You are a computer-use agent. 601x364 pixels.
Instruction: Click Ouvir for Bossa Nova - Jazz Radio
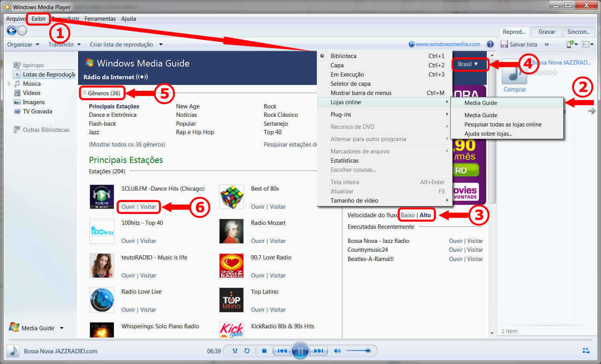click(x=456, y=241)
